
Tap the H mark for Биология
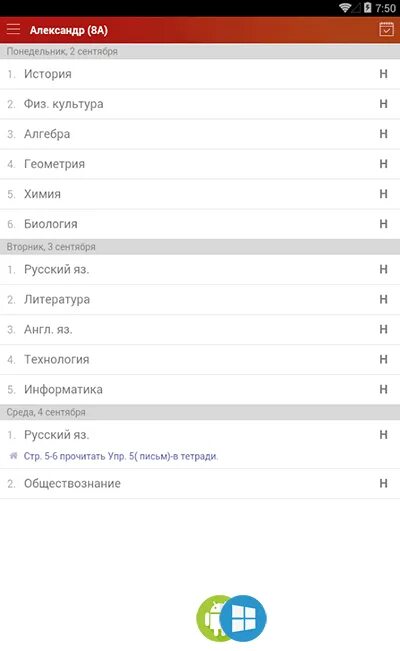tap(383, 224)
